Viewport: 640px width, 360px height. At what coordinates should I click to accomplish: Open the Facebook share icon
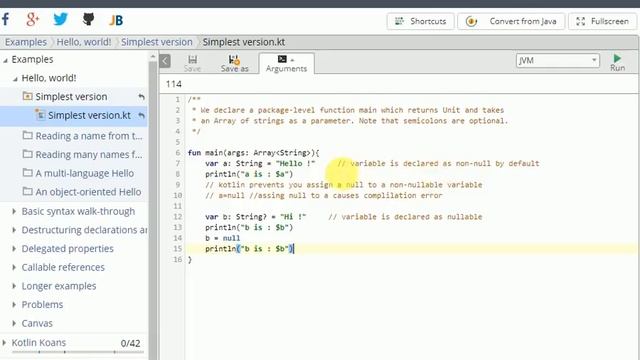6,20
